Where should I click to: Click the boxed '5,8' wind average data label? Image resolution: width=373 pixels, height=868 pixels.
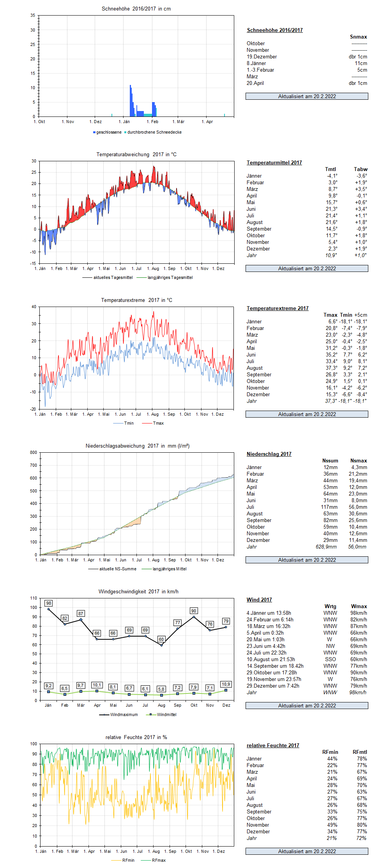(x=161, y=689)
